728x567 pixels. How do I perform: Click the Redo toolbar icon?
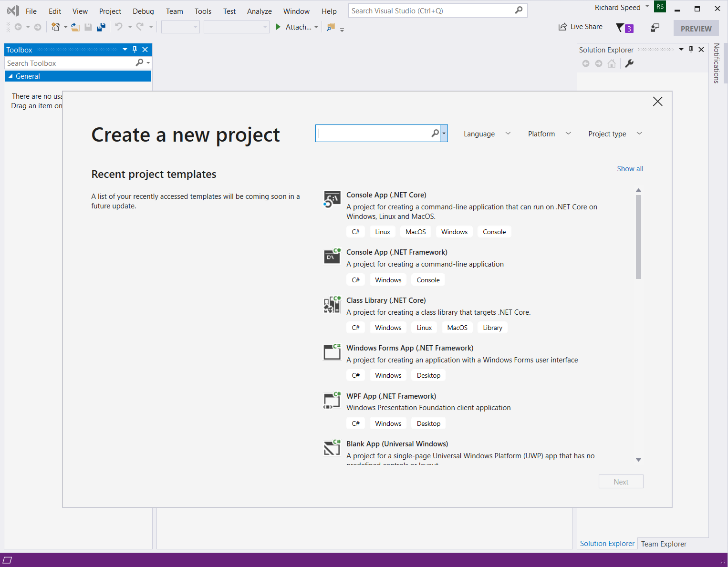[x=140, y=27]
